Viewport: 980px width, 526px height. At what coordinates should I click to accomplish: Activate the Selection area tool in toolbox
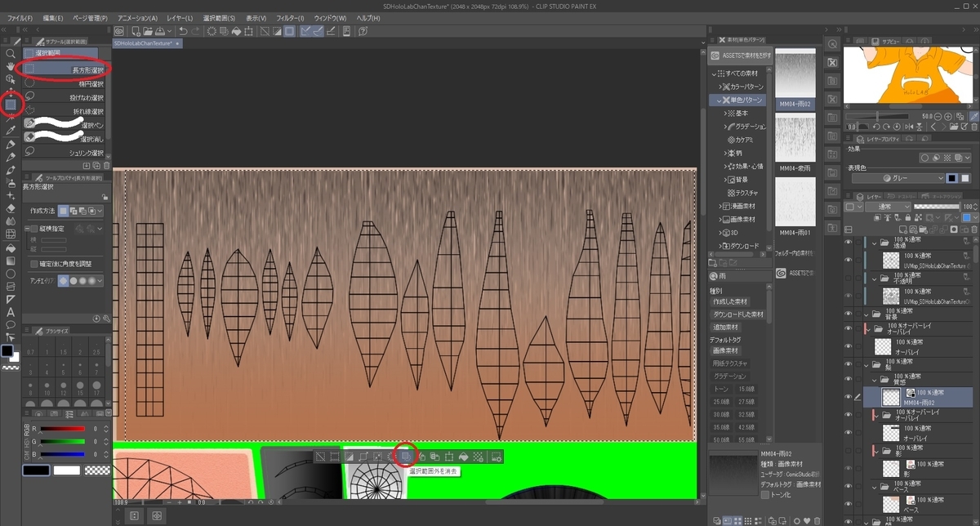tap(11, 104)
